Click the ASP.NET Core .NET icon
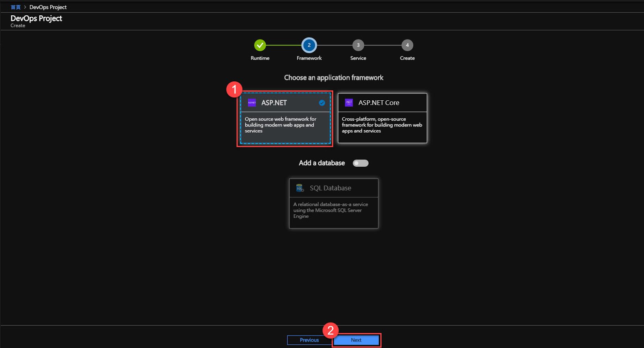Viewport: 644px width, 348px height. click(349, 103)
